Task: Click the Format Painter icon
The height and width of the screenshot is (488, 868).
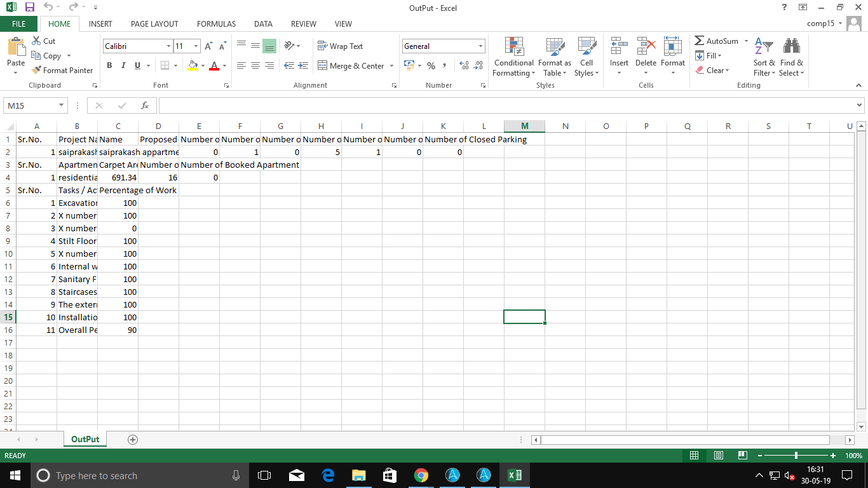Action: pos(37,71)
